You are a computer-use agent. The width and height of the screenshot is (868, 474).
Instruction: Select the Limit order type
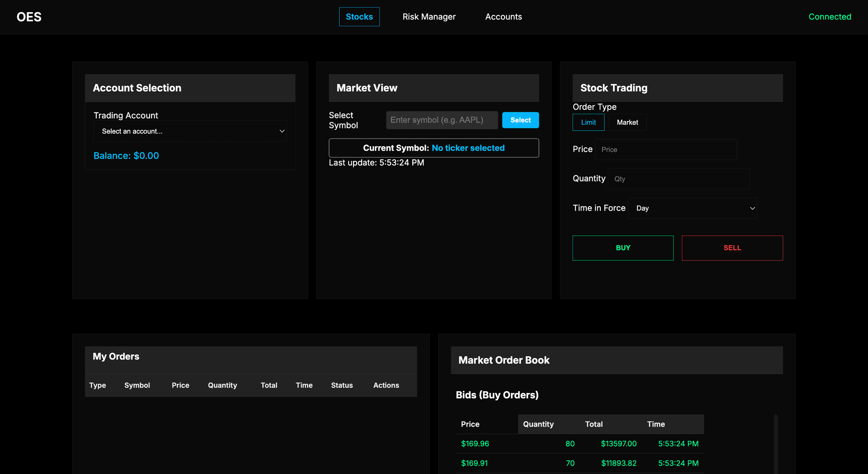(588, 122)
